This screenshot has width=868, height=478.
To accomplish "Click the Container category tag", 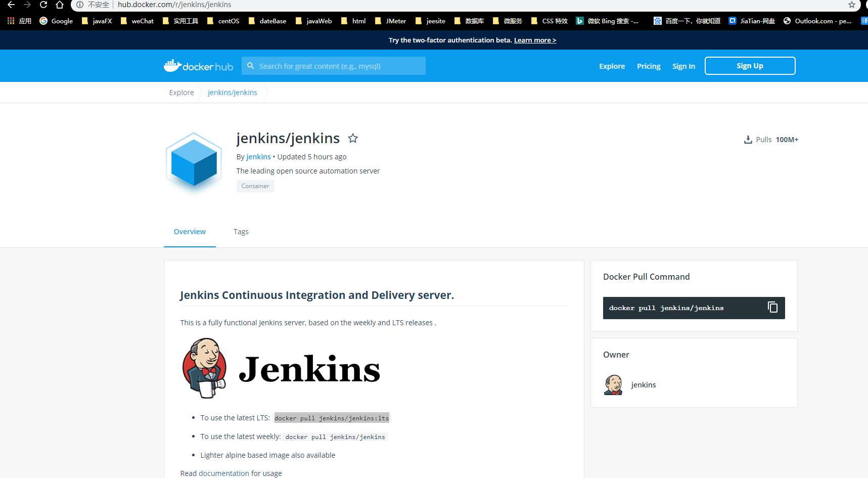I will (x=255, y=186).
